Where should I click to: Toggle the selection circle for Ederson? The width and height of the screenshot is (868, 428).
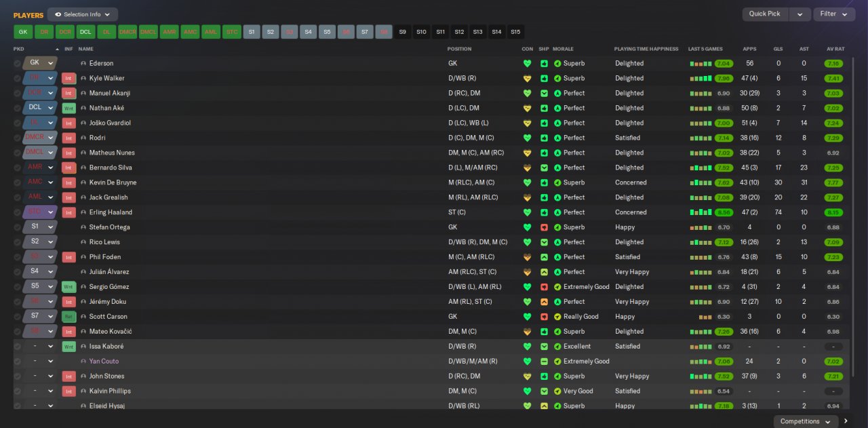point(17,63)
